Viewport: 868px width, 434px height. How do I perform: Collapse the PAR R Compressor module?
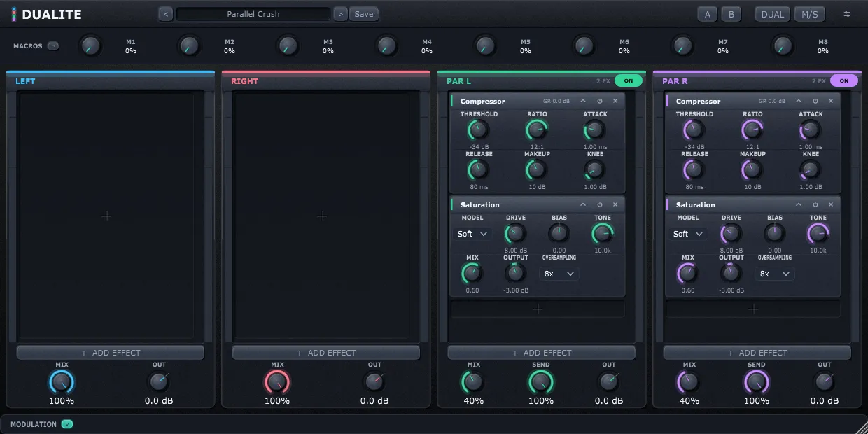click(x=799, y=101)
